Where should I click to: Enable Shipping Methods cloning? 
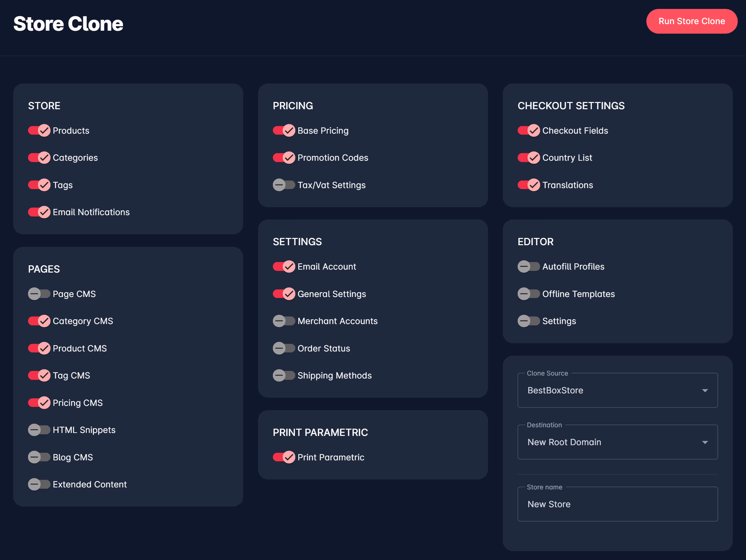coord(284,375)
